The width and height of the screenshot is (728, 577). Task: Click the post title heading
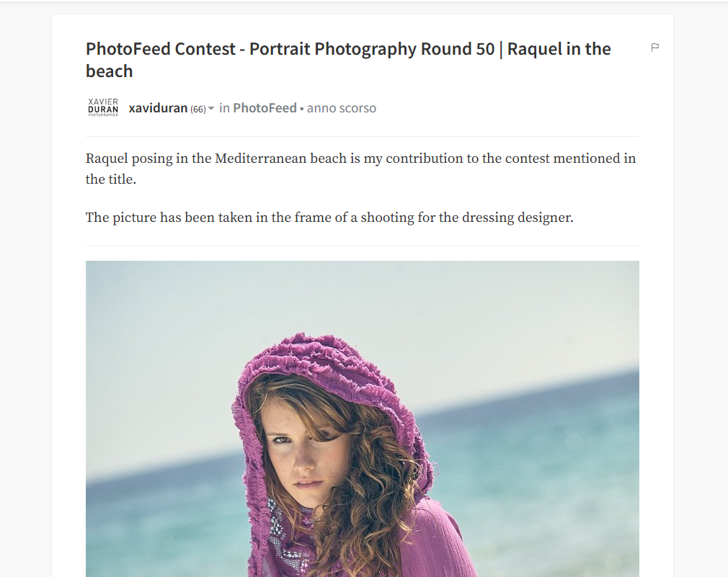[x=348, y=60]
